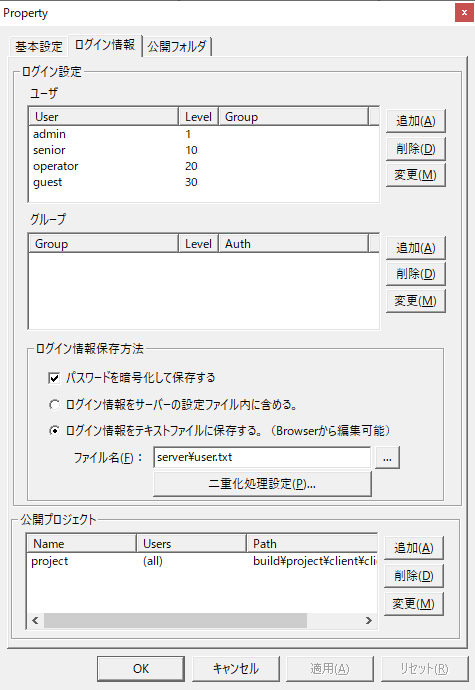Click 変更(M) button for public projects
Screen dimensions: 475x690
413,604
